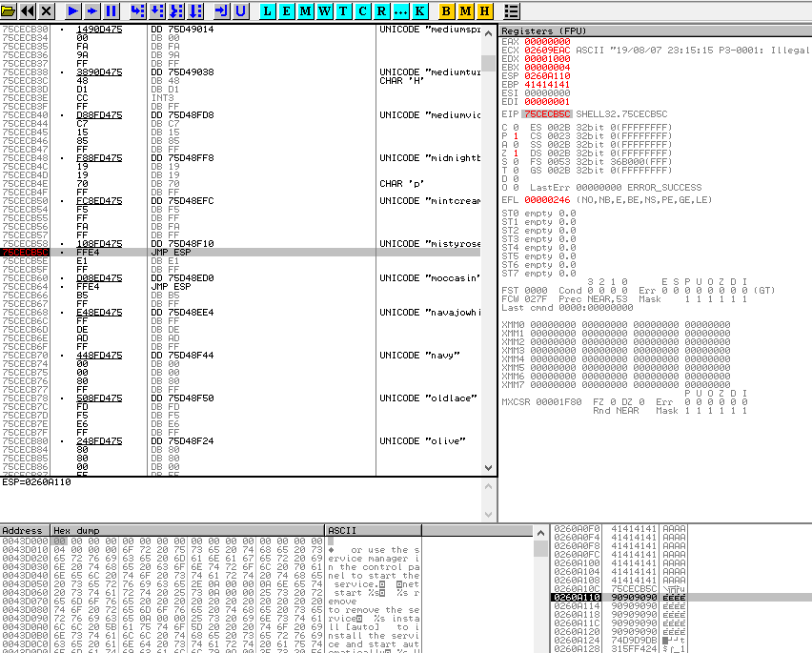The width and height of the screenshot is (812, 653).
Task: Start trace over from the toolbar
Action: pos(195,10)
